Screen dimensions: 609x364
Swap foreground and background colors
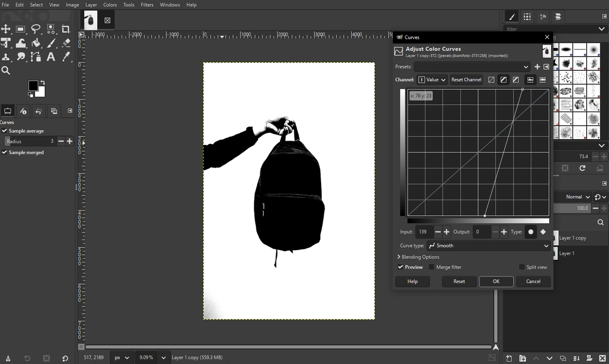pyautogui.click(x=43, y=83)
